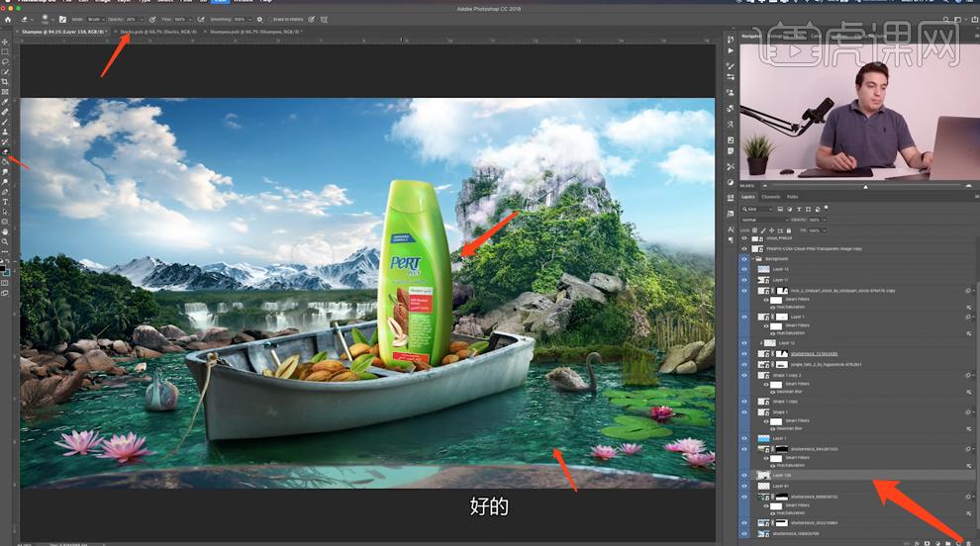Image resolution: width=980 pixels, height=546 pixels.
Task: Lock all layer attributes padlock
Action: 789,230
